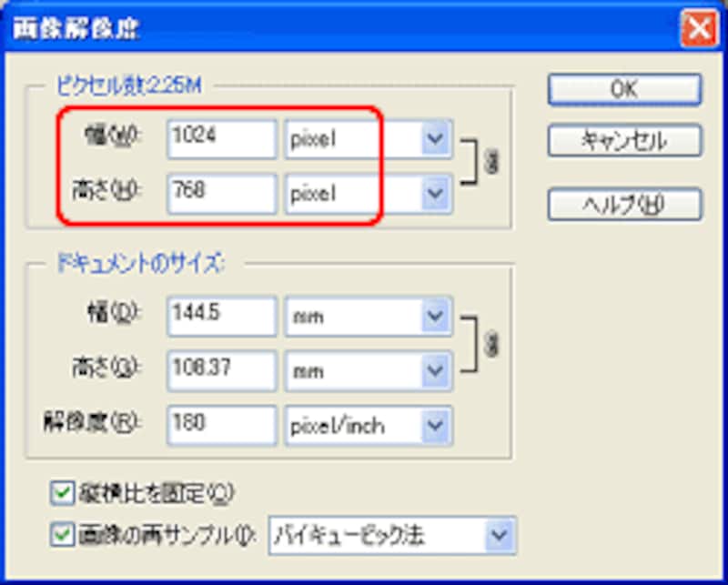Screen dimensions: 728x585
Task: Open help with the ヘルプ(H) button
Action: point(624,205)
